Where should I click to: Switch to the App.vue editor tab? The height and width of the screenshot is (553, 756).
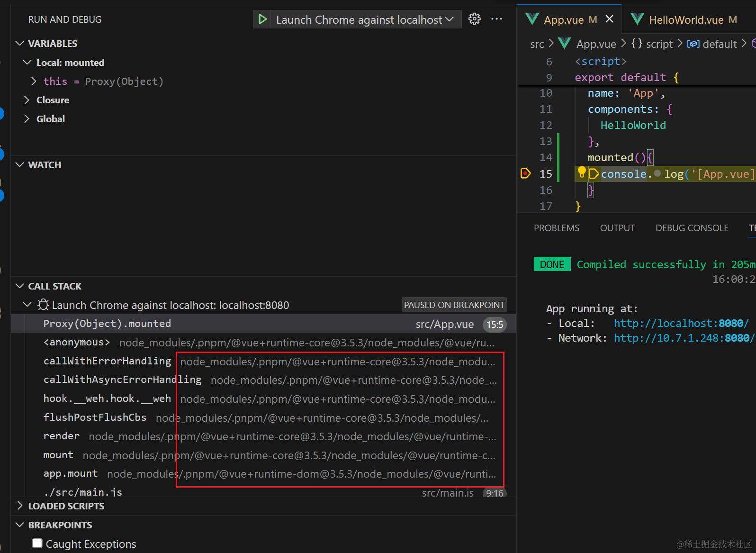pyautogui.click(x=569, y=19)
